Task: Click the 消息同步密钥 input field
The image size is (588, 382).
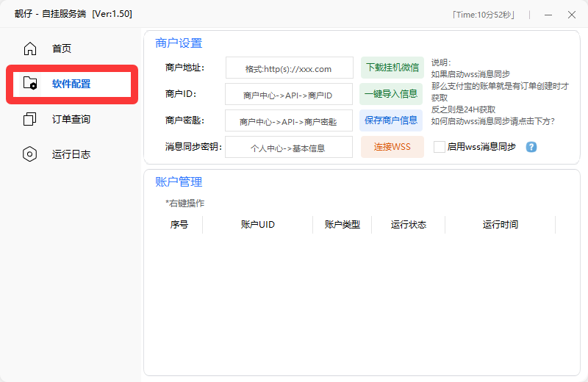Action: click(289, 147)
